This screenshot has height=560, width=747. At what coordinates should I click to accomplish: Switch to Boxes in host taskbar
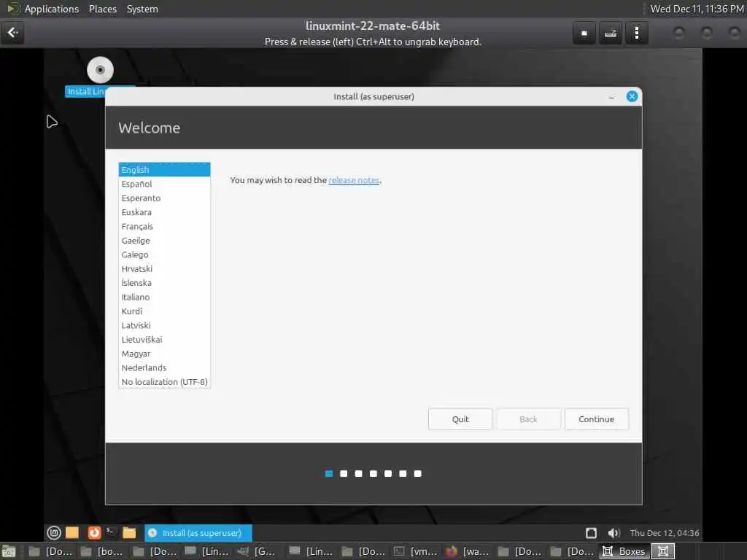(x=624, y=551)
